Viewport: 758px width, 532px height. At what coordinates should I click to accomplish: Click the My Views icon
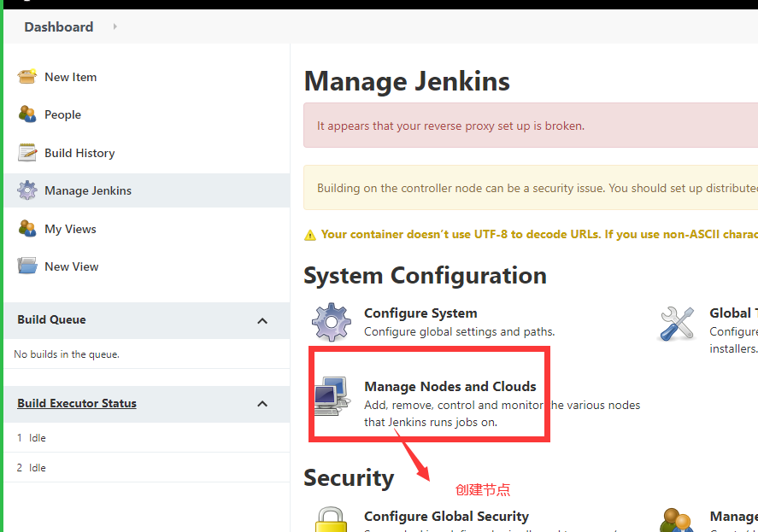click(27, 228)
